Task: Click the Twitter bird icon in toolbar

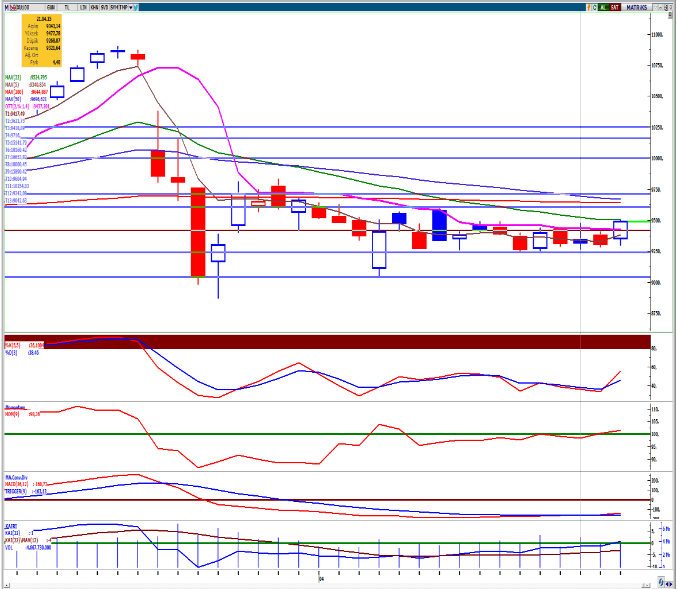Action: point(136,7)
